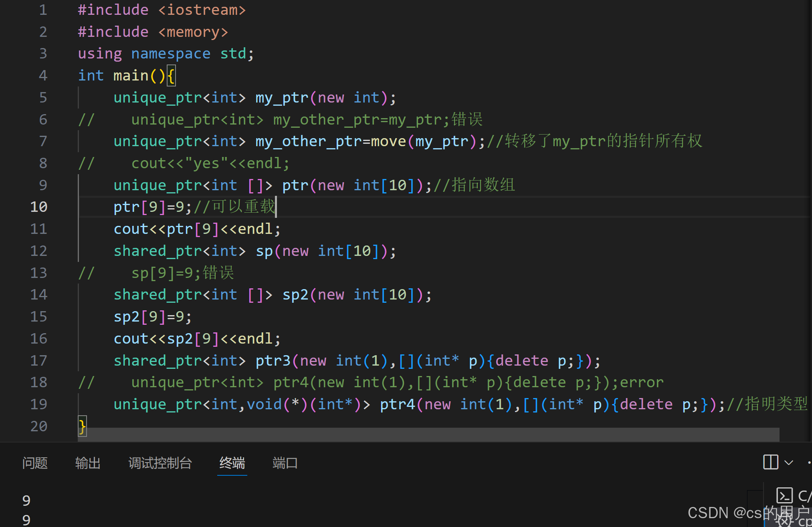Open the 调试控制台 tab
Viewport: 812px width, 527px height.
coord(160,463)
